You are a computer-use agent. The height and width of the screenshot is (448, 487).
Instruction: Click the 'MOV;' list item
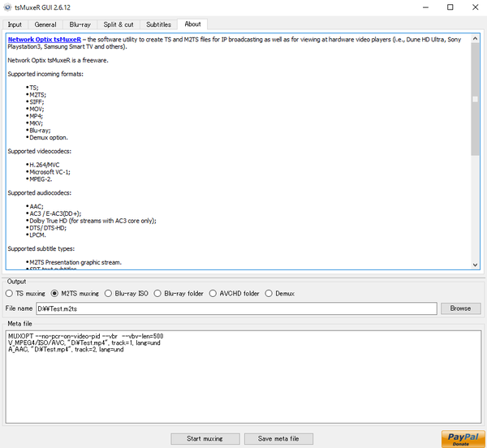(37, 109)
